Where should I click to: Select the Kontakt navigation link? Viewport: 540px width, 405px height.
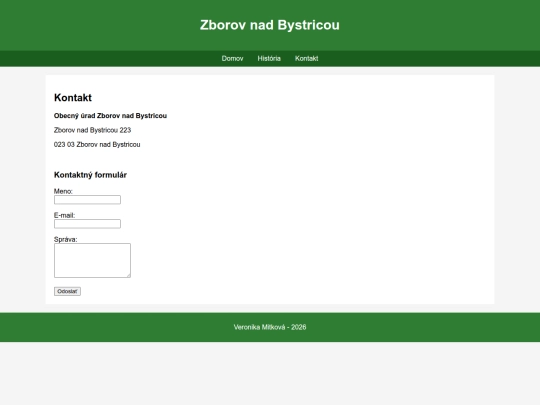pos(307,59)
